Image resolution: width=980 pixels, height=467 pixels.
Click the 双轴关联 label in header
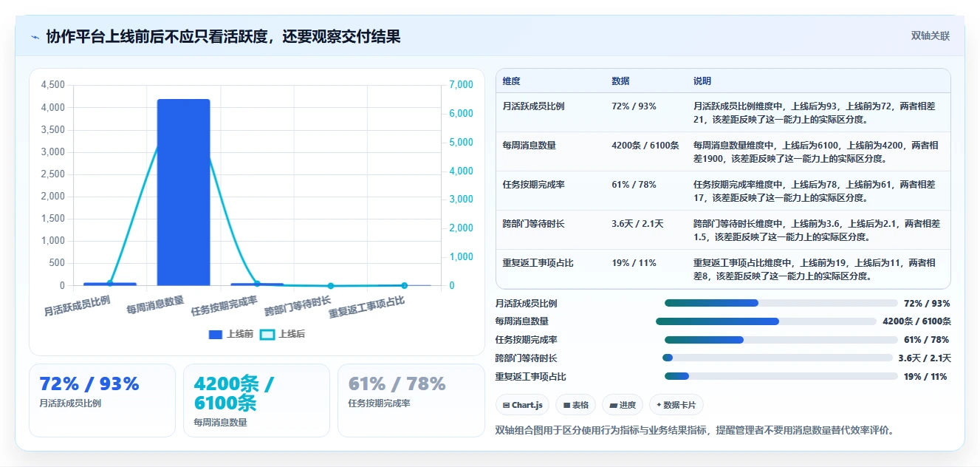pos(930,36)
